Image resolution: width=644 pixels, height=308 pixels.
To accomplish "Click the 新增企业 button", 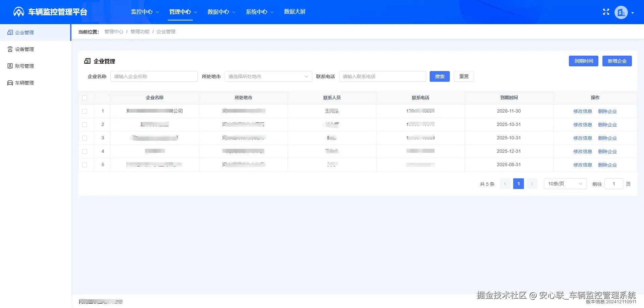I will (x=617, y=61).
